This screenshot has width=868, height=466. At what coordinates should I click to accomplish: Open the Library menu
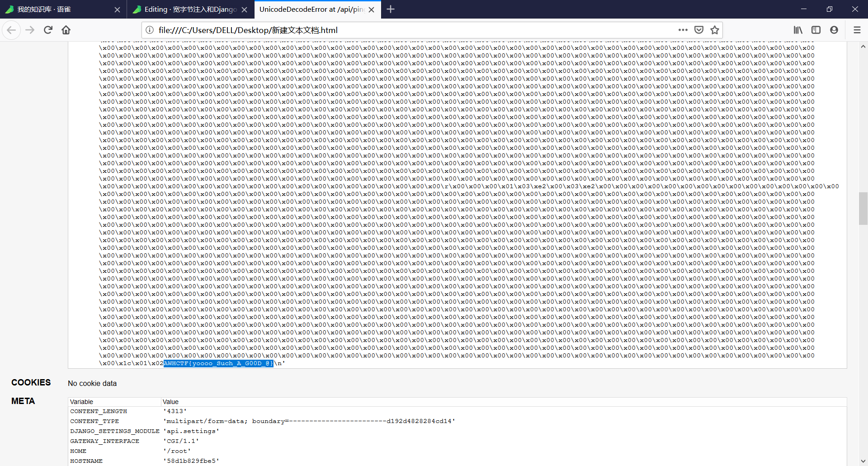click(x=798, y=30)
